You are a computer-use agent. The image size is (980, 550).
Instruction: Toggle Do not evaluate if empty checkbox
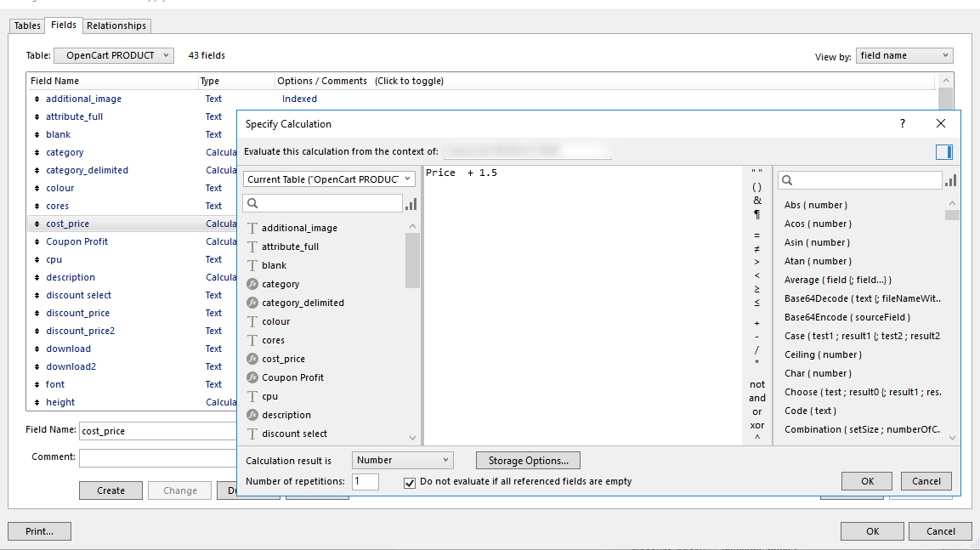click(x=410, y=483)
